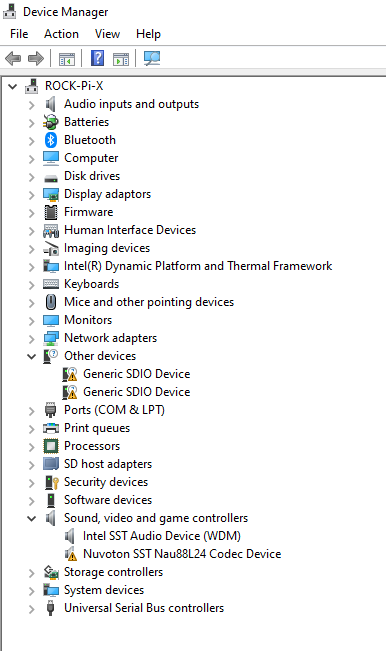The height and width of the screenshot is (651, 386).
Task: Click the Storage controllers icon
Action: (51, 572)
